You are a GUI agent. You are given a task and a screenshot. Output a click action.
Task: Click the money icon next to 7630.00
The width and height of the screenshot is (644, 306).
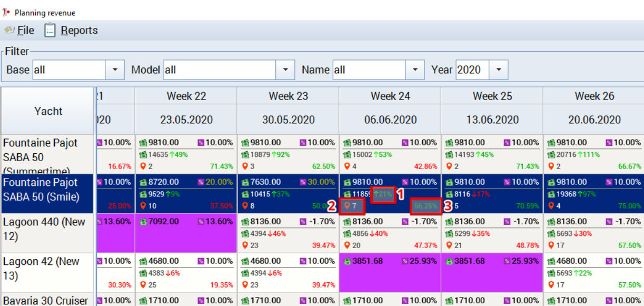click(x=245, y=182)
